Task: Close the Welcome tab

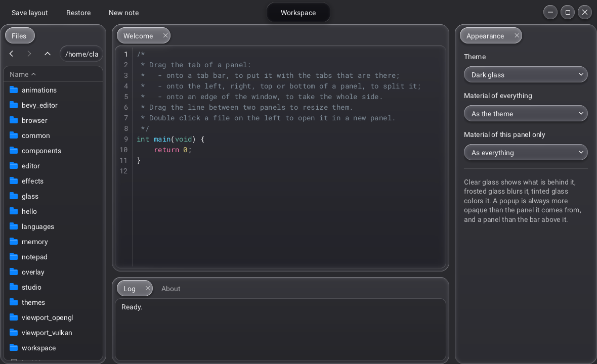Action: tap(165, 35)
